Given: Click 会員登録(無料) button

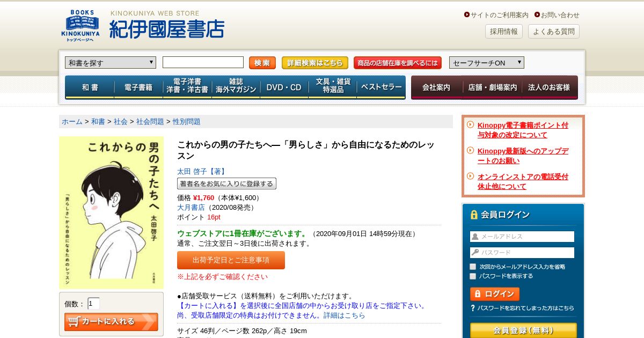Looking at the screenshot, I should coord(523,330).
